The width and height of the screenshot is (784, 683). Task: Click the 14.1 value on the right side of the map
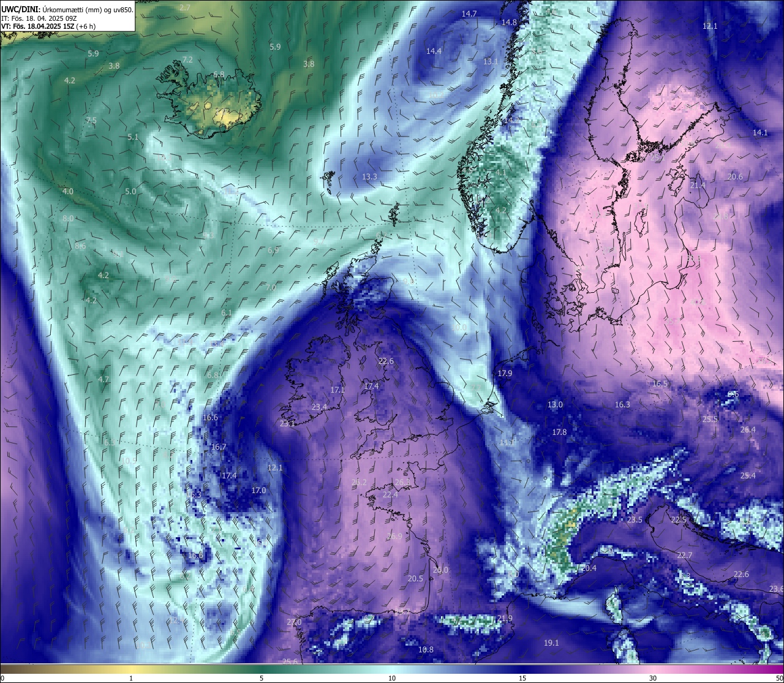(759, 132)
